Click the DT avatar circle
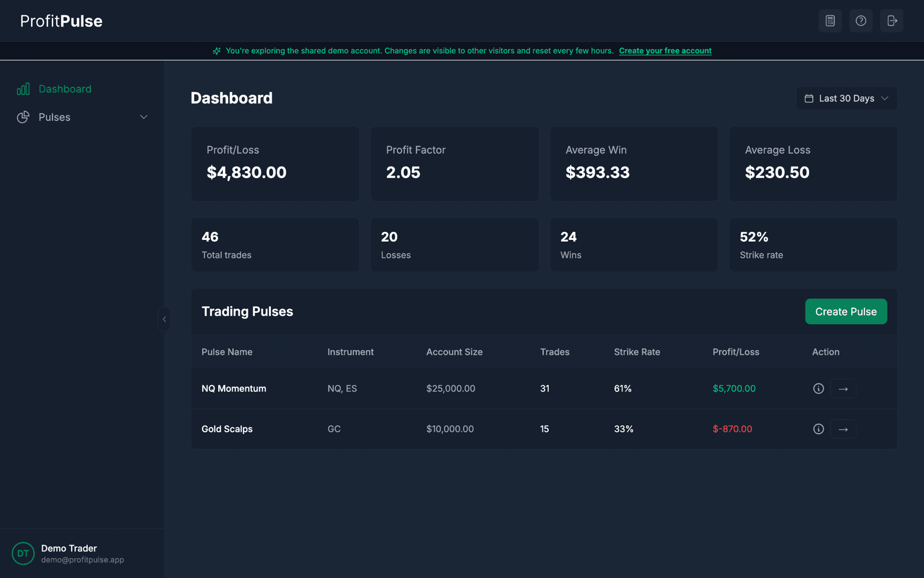924x578 pixels. [x=23, y=553]
